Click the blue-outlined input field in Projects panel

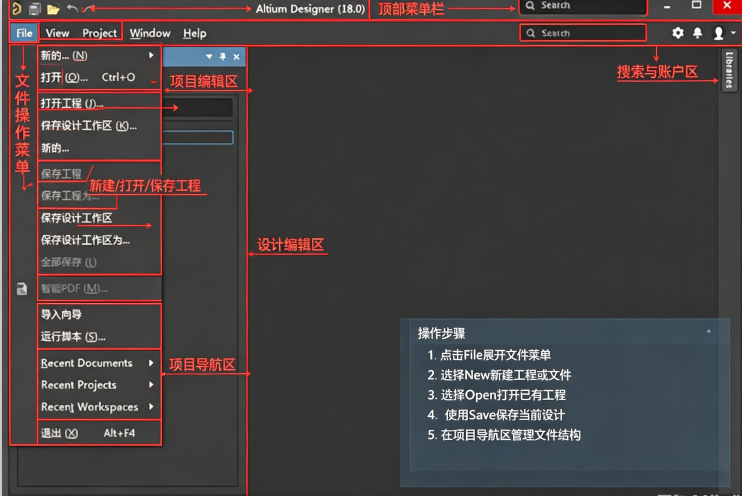(198, 138)
